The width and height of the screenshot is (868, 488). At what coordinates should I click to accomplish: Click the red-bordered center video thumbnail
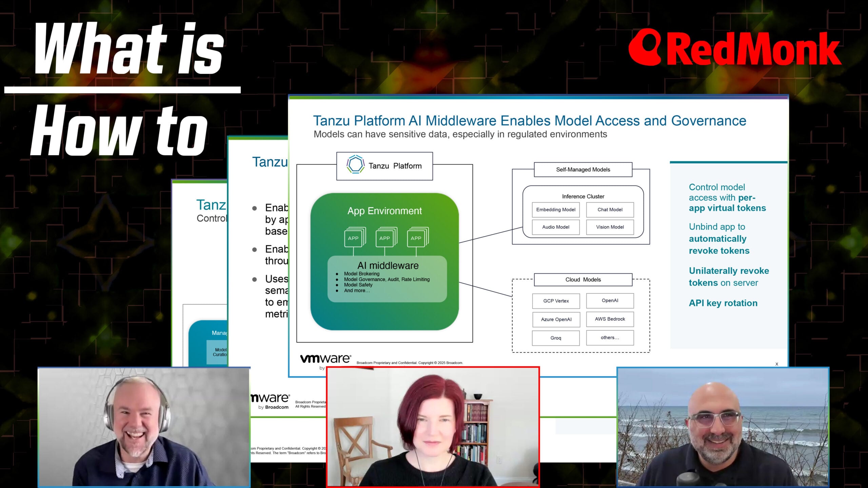(x=433, y=427)
